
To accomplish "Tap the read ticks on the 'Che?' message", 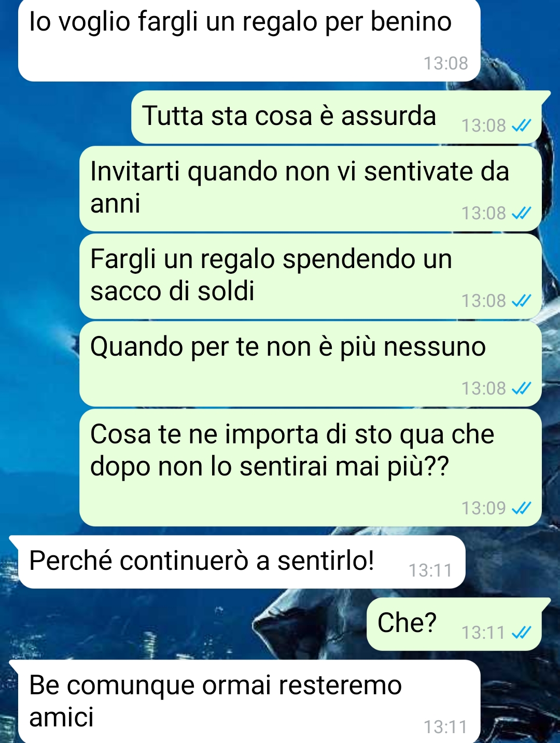I will [521, 633].
